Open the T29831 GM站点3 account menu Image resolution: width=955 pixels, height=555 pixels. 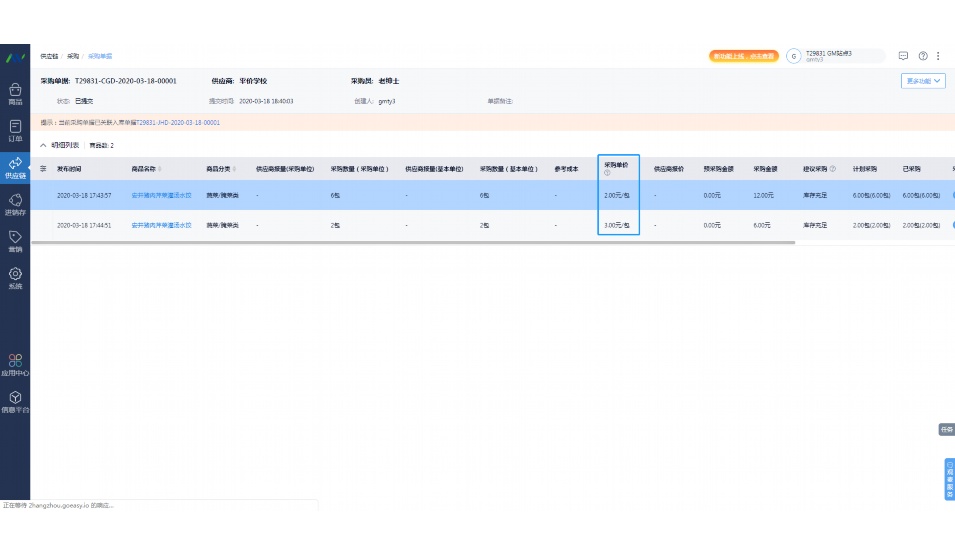(x=835, y=56)
